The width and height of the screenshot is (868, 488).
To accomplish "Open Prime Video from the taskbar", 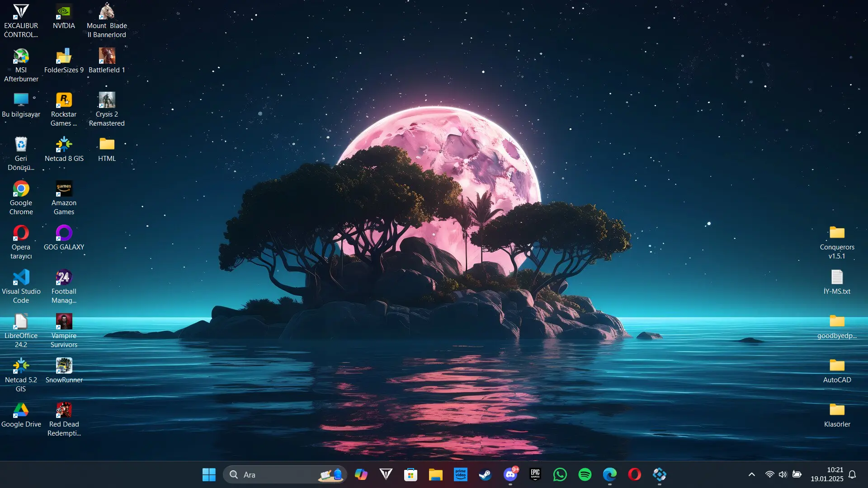I will click(x=461, y=474).
